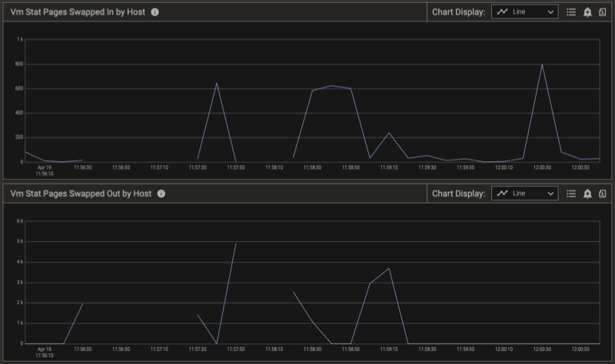Export Pages Swapped Out chart via document icon
This screenshot has height=364, width=615.
tap(603, 194)
